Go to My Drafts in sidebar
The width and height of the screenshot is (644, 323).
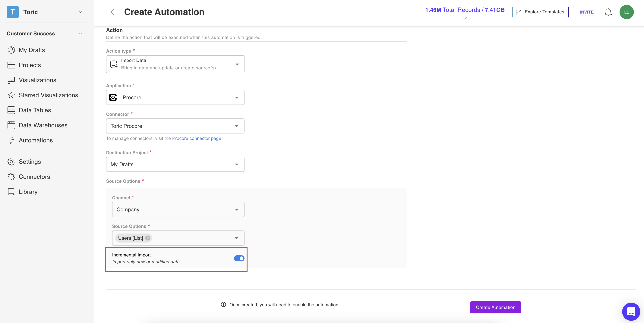[32, 50]
